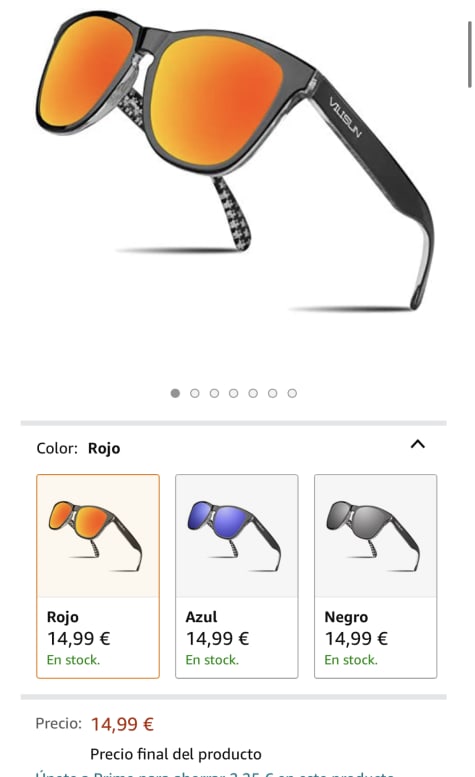The width and height of the screenshot is (475, 777).
Task: Click the 14,99 € price under Negro
Action: click(356, 639)
